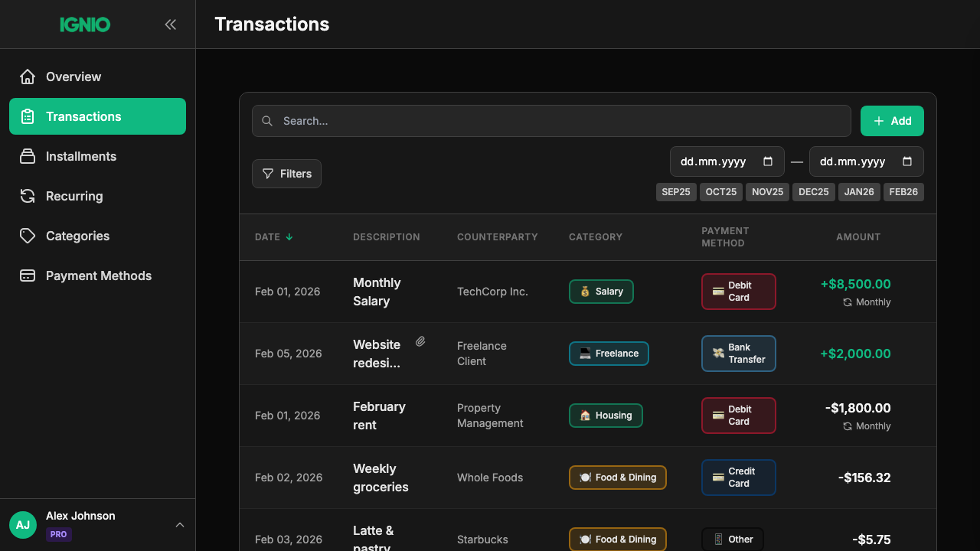The image size is (980, 551).
Task: Click the Payment Methods card icon
Action: (28, 275)
